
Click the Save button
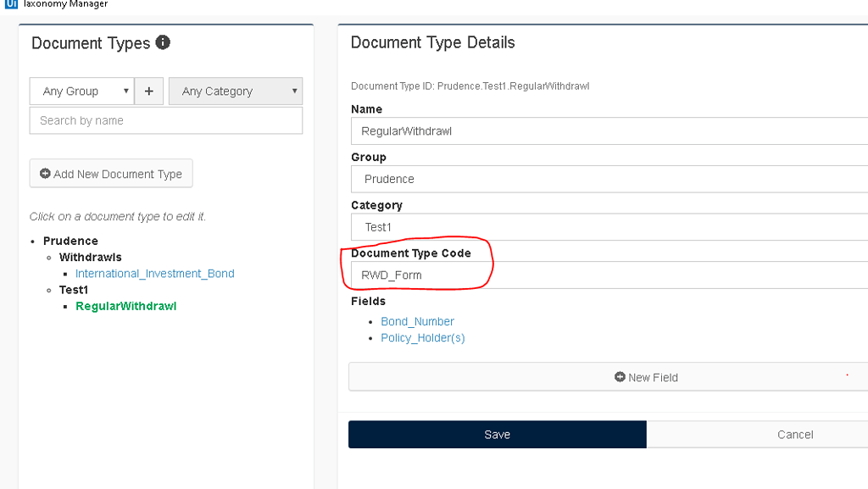click(x=497, y=434)
